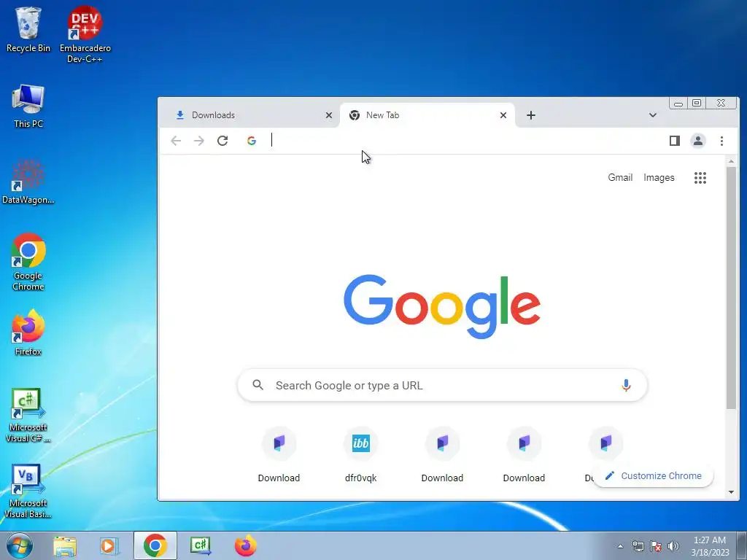
Task: Select the Firefox desktop shortcut
Action: tap(28, 332)
